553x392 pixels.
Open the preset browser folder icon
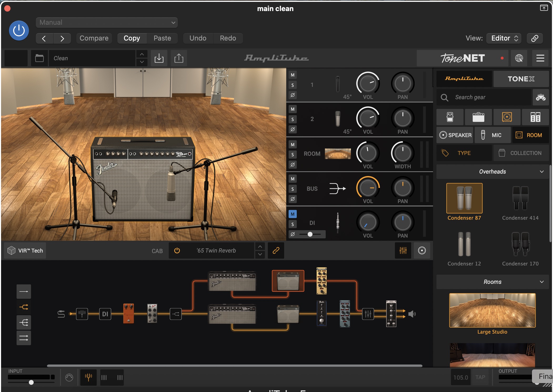pyautogui.click(x=39, y=58)
